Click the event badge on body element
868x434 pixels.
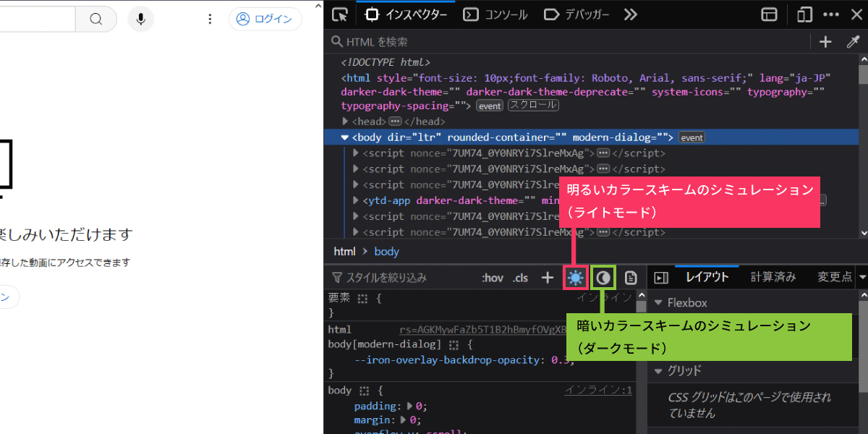(x=692, y=137)
